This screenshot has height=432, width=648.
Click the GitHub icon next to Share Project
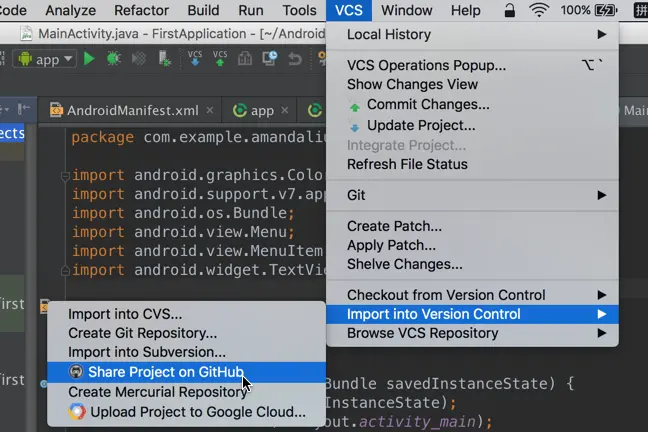tap(76, 372)
